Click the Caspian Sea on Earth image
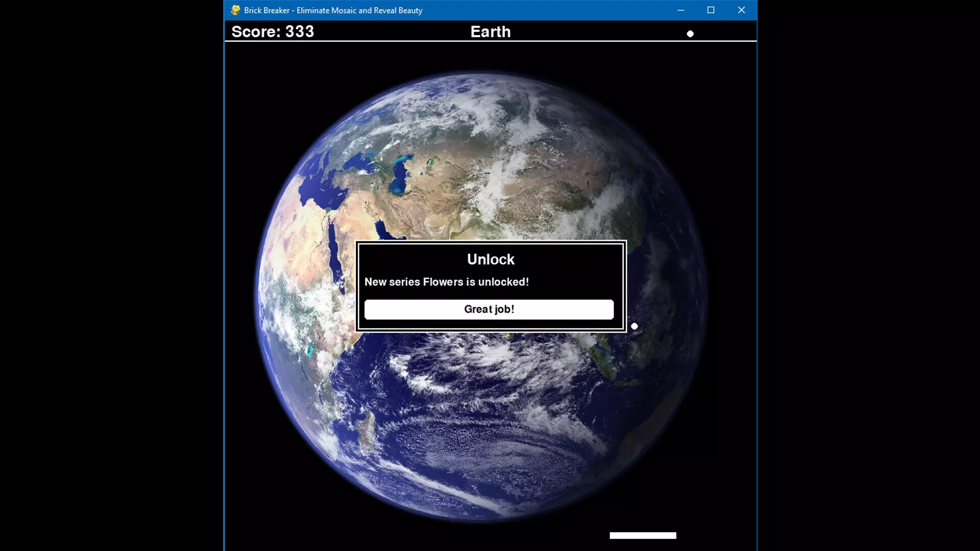The width and height of the screenshot is (980, 551). pos(400,175)
